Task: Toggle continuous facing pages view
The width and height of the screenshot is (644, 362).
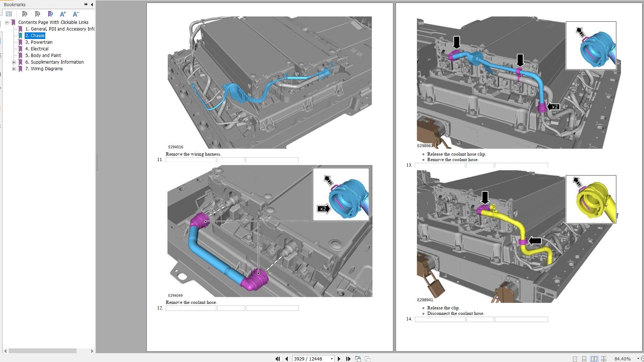Action: click(604, 359)
